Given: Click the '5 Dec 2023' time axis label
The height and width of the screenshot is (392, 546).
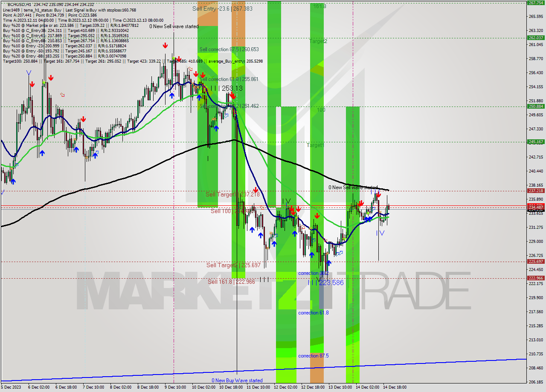Looking at the screenshot, I should [x=10, y=387].
